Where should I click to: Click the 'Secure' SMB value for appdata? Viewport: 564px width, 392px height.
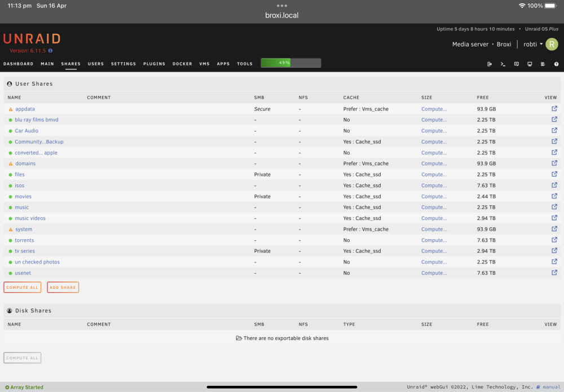click(x=262, y=109)
